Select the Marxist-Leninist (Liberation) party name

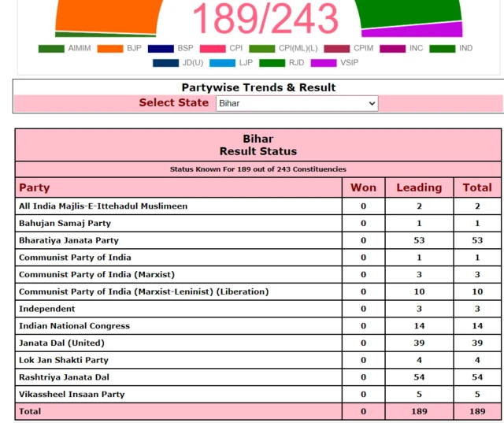(143, 291)
